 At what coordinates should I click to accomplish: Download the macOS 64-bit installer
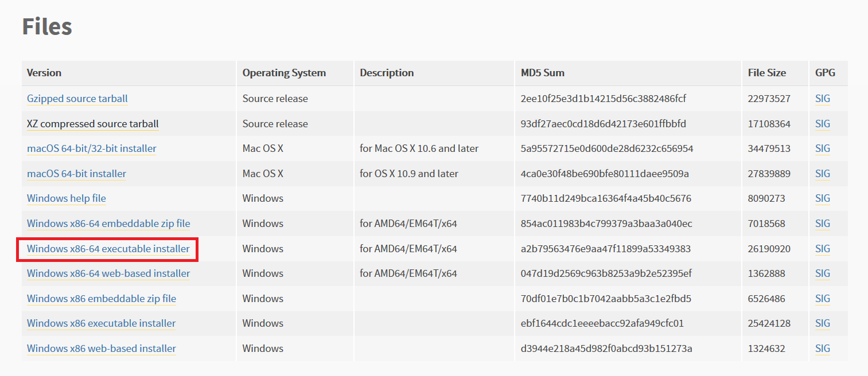tap(76, 174)
